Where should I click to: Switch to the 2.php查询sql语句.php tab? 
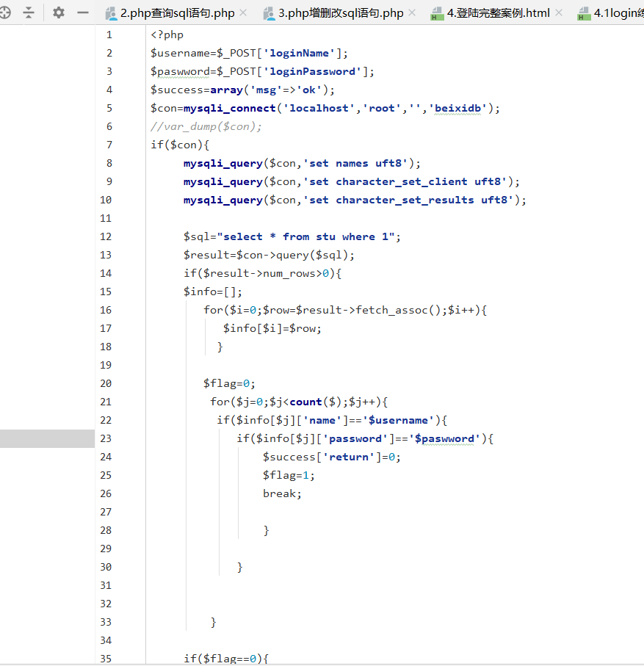coord(177,13)
